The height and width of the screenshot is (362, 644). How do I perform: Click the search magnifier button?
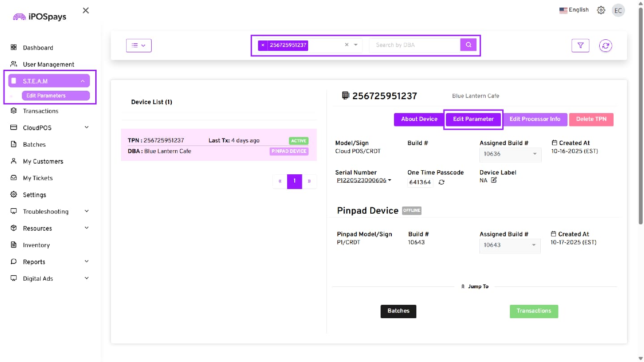pyautogui.click(x=468, y=45)
